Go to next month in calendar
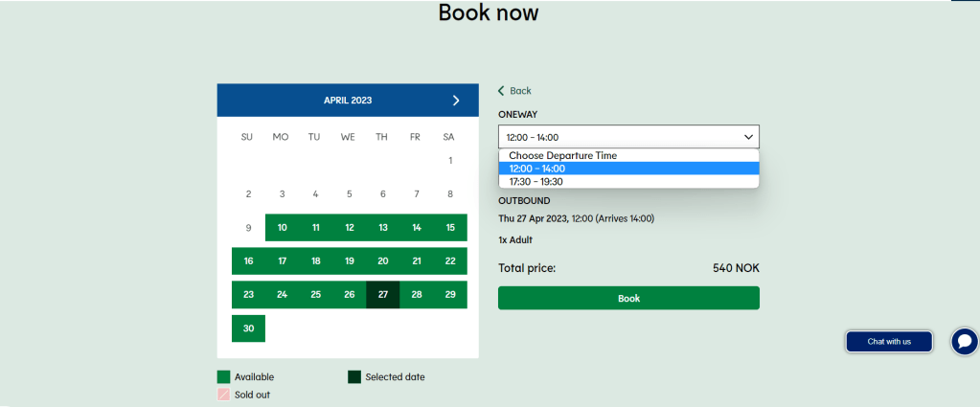 [456, 101]
